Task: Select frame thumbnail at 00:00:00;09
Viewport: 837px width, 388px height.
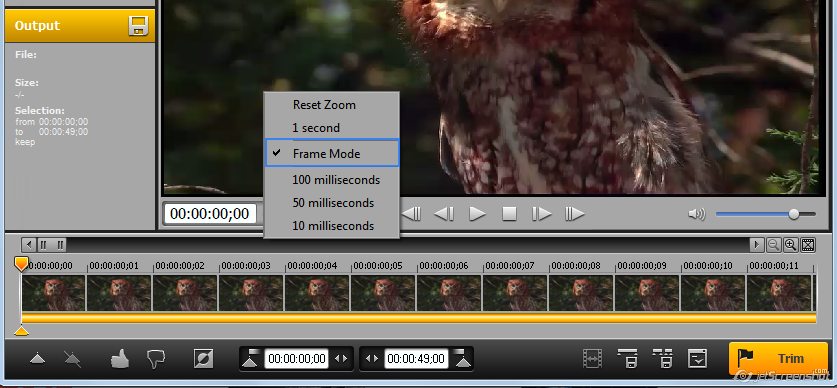Action: tap(647, 292)
